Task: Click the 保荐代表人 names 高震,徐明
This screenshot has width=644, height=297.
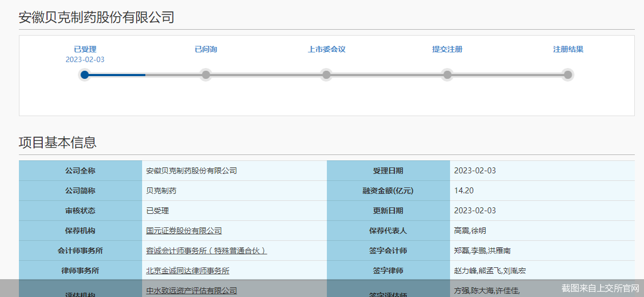Action: tap(470, 231)
